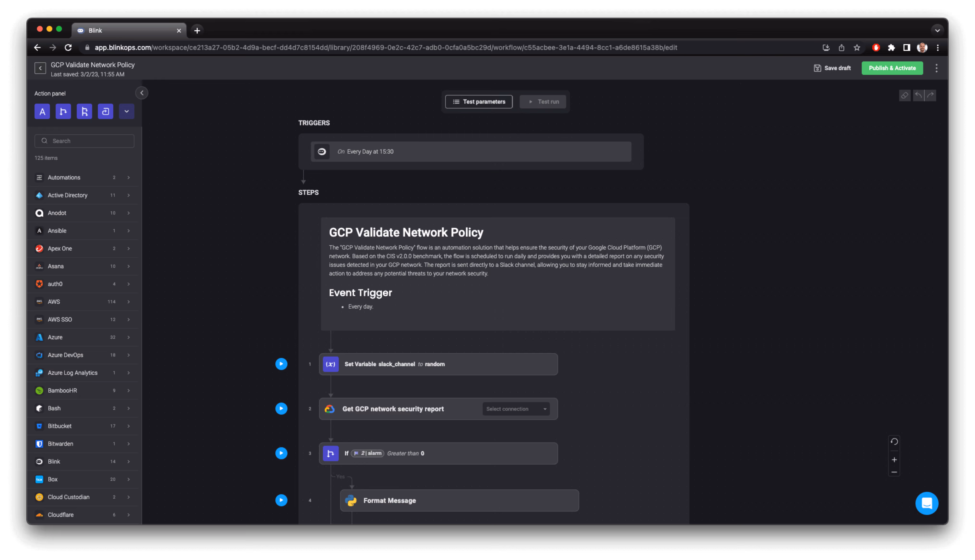Go back from workflow editor

[x=40, y=68]
